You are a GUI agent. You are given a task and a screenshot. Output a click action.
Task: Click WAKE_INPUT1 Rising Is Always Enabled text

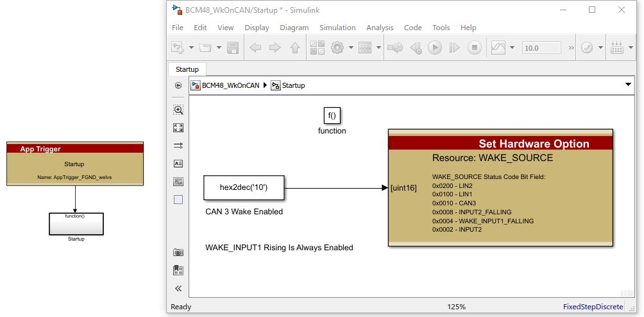279,248
